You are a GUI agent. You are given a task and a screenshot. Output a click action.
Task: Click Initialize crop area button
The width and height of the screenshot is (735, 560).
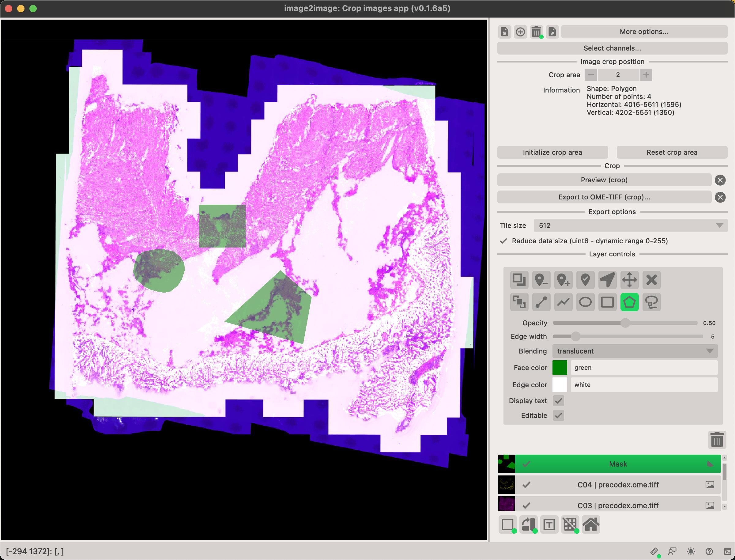pos(552,152)
